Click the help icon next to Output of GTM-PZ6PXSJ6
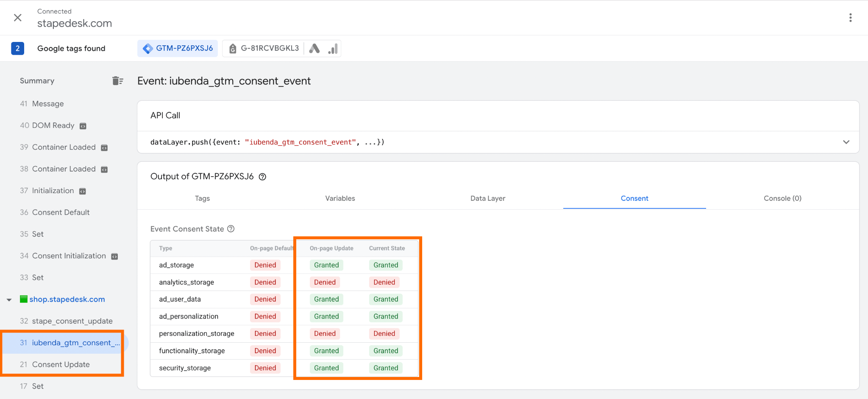Image resolution: width=868 pixels, height=399 pixels. coord(262,177)
